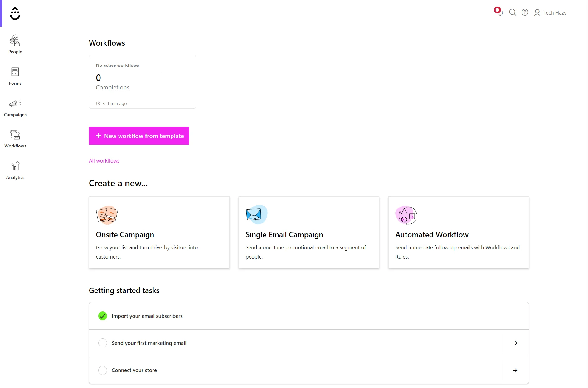Open the People section icon
588x388 pixels.
pos(15,40)
